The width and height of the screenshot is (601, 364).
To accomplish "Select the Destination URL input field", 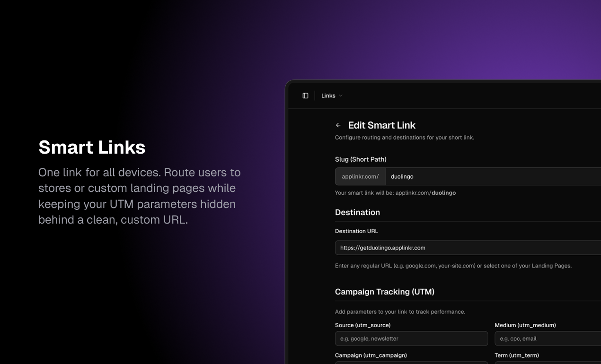I will click(x=450, y=247).
